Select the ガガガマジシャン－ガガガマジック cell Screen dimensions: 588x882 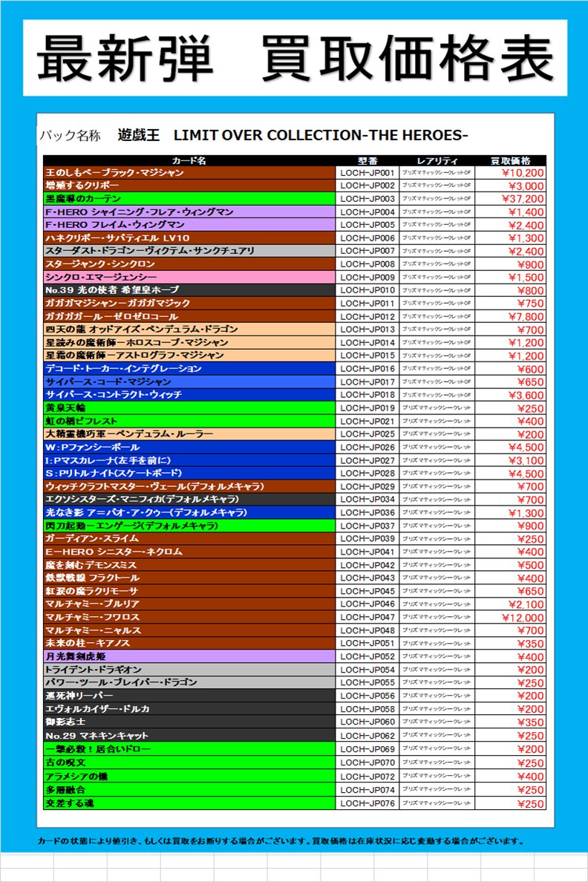[189, 303]
